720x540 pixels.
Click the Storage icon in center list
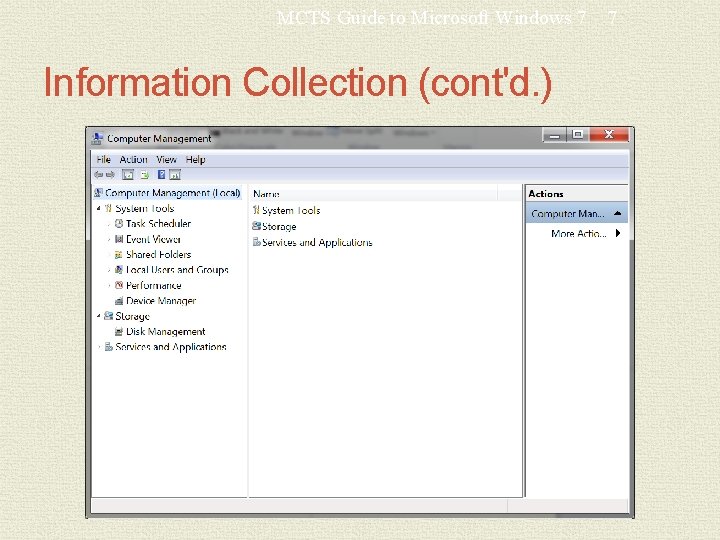pos(256,226)
